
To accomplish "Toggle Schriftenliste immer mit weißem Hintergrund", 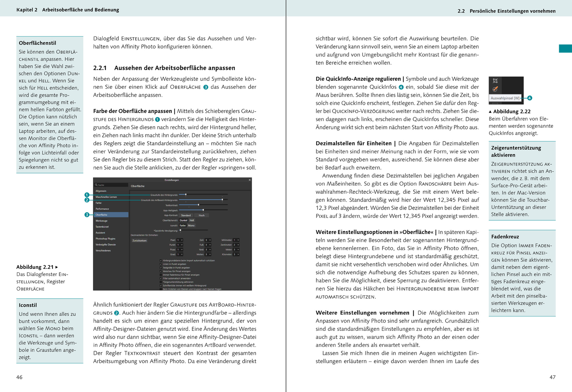I will [161, 285].
